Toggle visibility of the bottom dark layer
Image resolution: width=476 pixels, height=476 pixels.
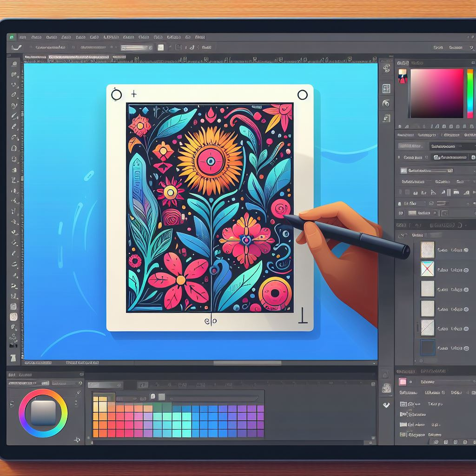click(x=466, y=347)
